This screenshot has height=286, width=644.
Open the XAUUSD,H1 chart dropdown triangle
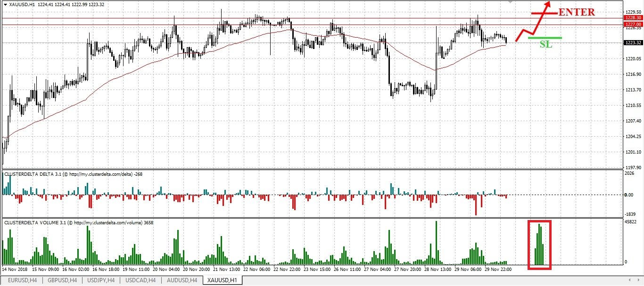click(x=5, y=4)
